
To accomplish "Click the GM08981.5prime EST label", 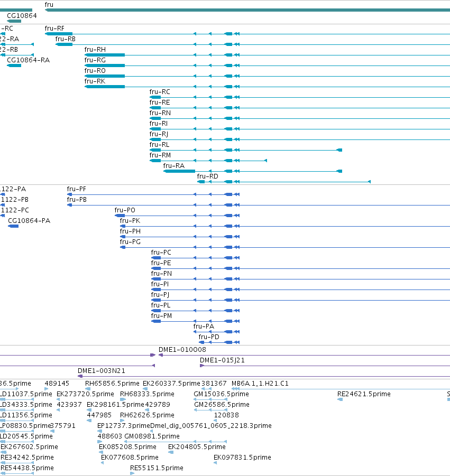I will coord(152,436).
